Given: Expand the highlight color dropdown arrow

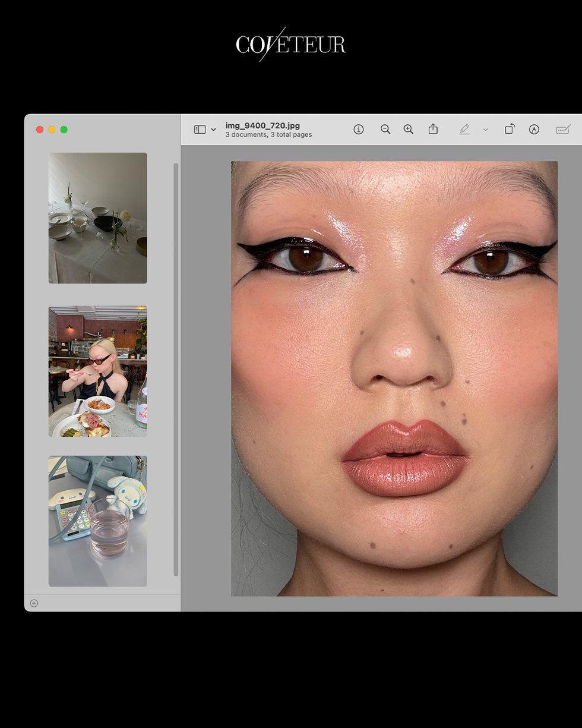Looking at the screenshot, I should click(485, 130).
